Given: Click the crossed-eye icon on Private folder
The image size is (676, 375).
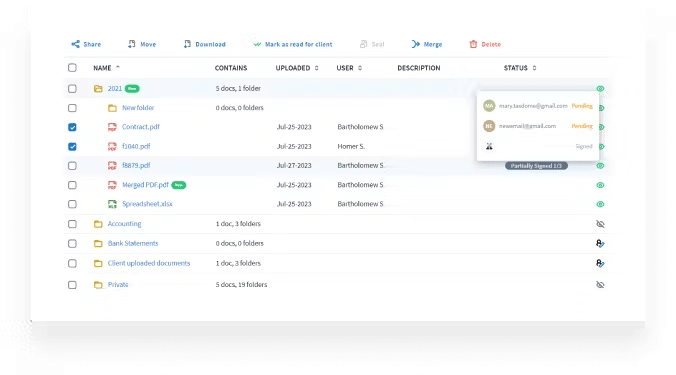Looking at the screenshot, I should [x=600, y=285].
